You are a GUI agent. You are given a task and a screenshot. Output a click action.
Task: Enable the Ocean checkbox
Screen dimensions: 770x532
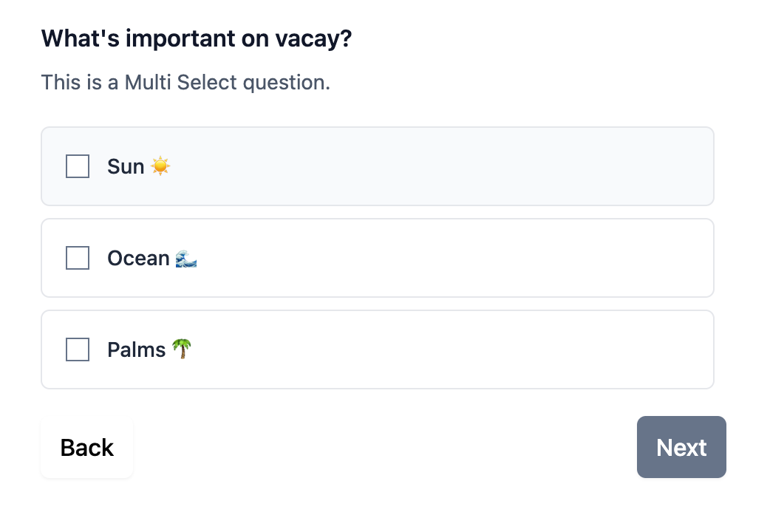click(78, 258)
